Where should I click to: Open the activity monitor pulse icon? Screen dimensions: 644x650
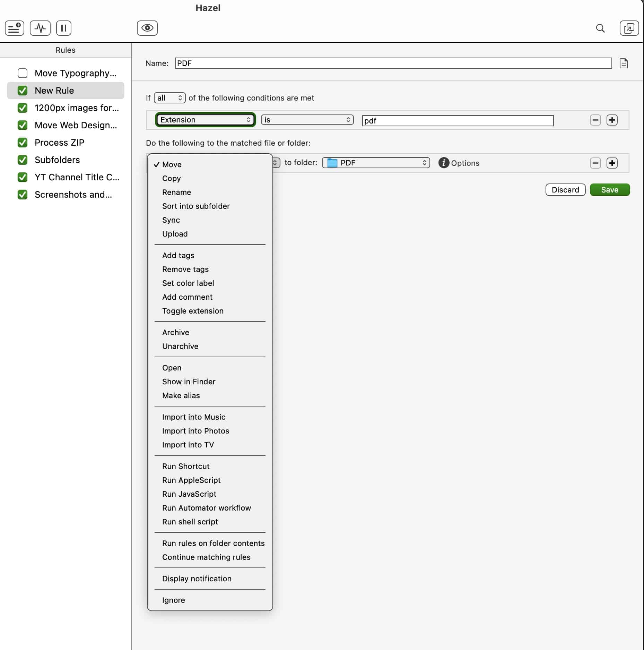[x=40, y=28]
